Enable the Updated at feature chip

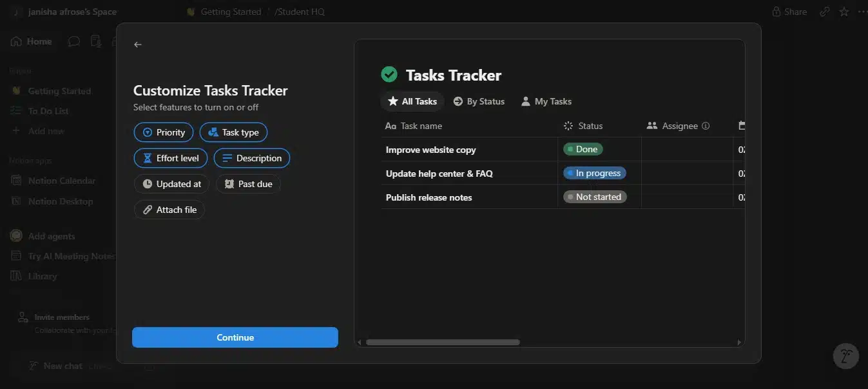pos(171,184)
